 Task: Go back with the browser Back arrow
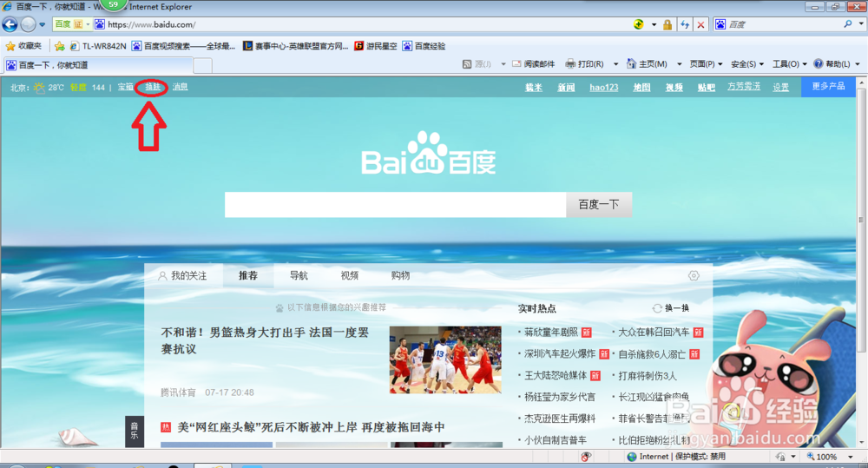[10, 24]
